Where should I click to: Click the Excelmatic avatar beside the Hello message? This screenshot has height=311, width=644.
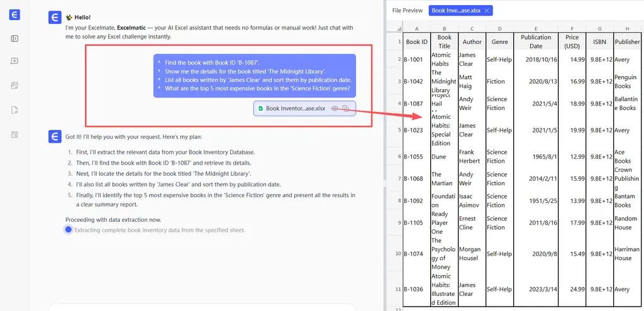(54, 18)
